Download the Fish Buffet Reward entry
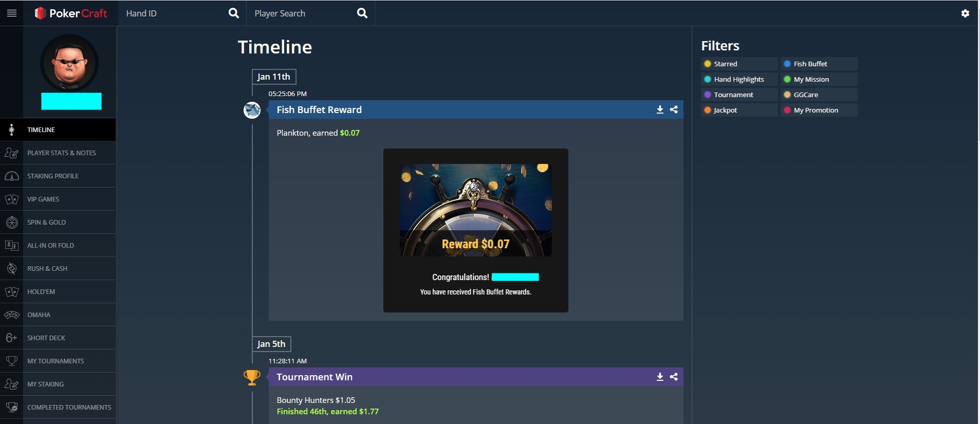 660,109
